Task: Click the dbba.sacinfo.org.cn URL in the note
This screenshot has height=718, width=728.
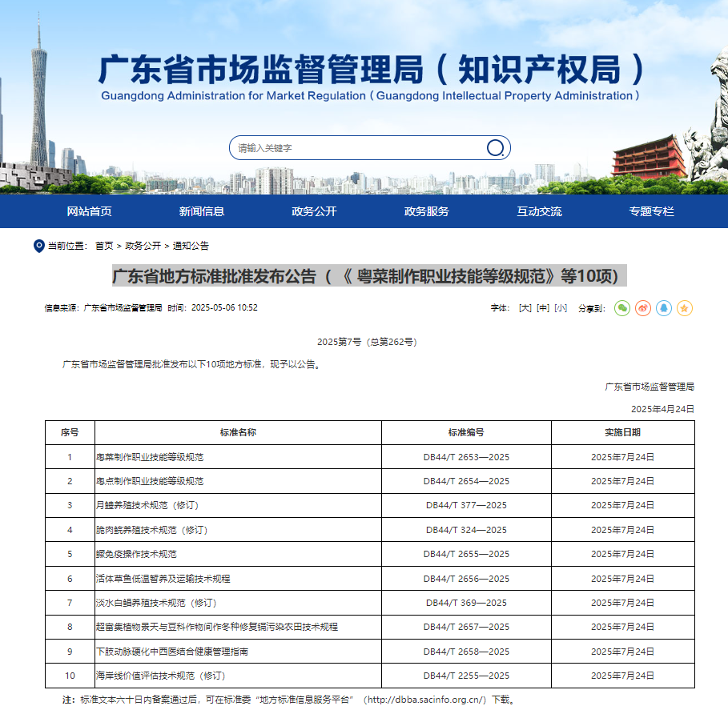Action: [x=427, y=700]
